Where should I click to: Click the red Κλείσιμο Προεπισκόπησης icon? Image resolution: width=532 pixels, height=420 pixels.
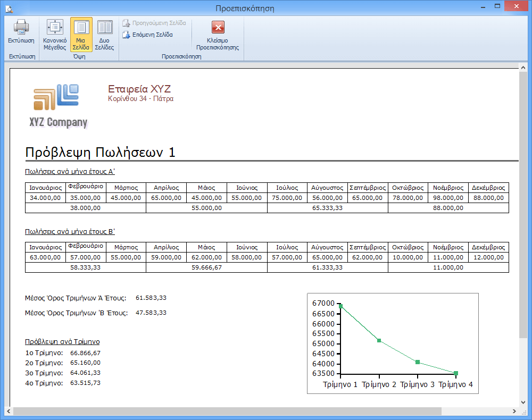point(218,28)
